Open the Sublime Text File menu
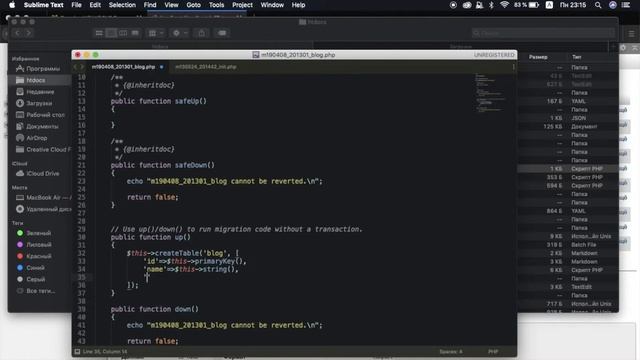Screen dimensions: 640x360 76,5
